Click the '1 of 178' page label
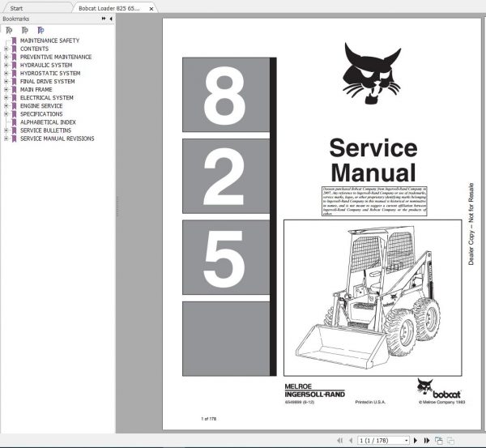486x448 pixels. coord(209,419)
